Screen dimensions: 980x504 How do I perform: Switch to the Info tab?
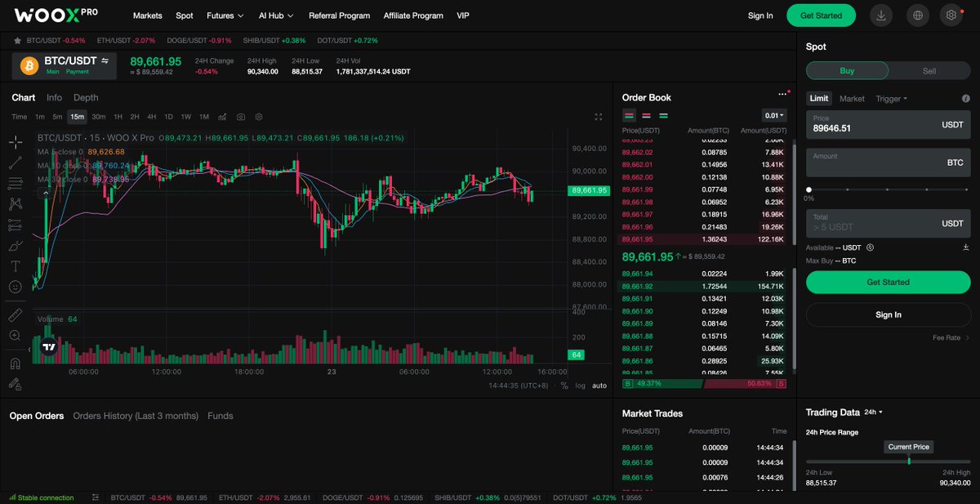54,97
